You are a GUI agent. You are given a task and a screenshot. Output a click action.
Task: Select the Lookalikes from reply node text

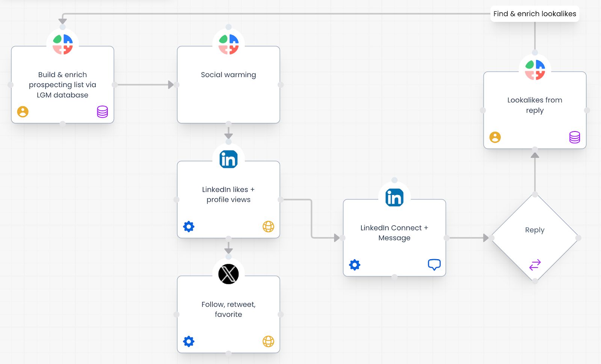coord(535,105)
